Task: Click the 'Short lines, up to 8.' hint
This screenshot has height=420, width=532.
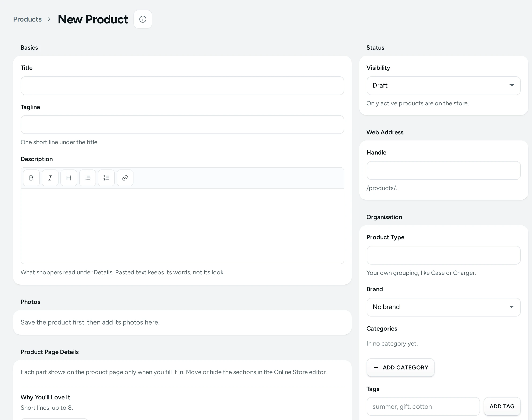Action: pos(47,408)
